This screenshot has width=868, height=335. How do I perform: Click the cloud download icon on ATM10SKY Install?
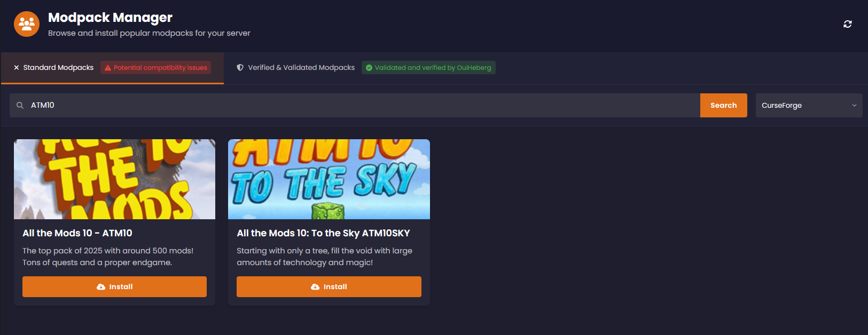pos(315,287)
